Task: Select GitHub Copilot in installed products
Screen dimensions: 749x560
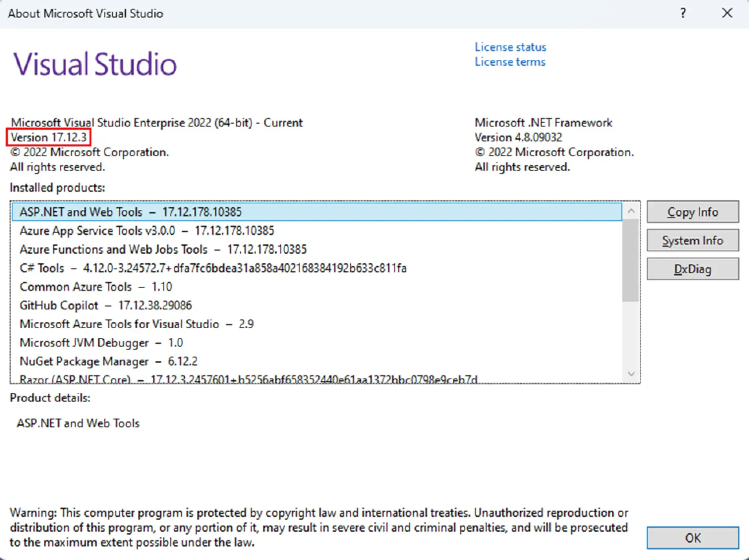Action: 317,306
